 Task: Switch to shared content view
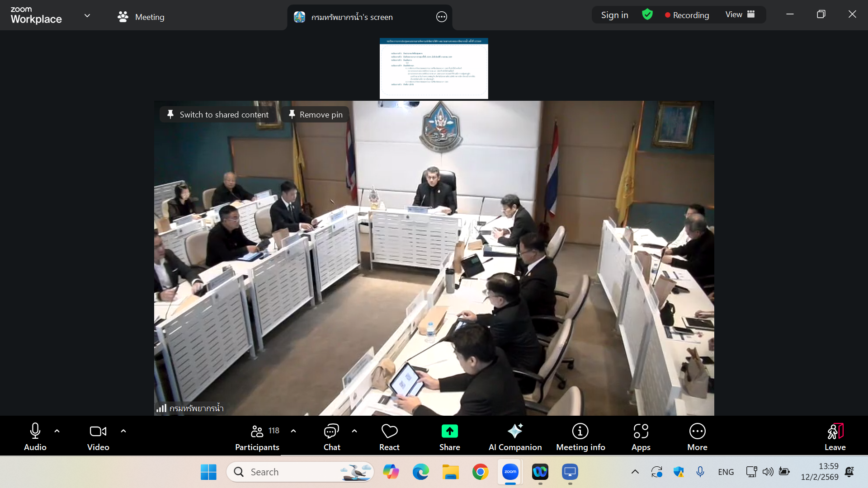218,114
